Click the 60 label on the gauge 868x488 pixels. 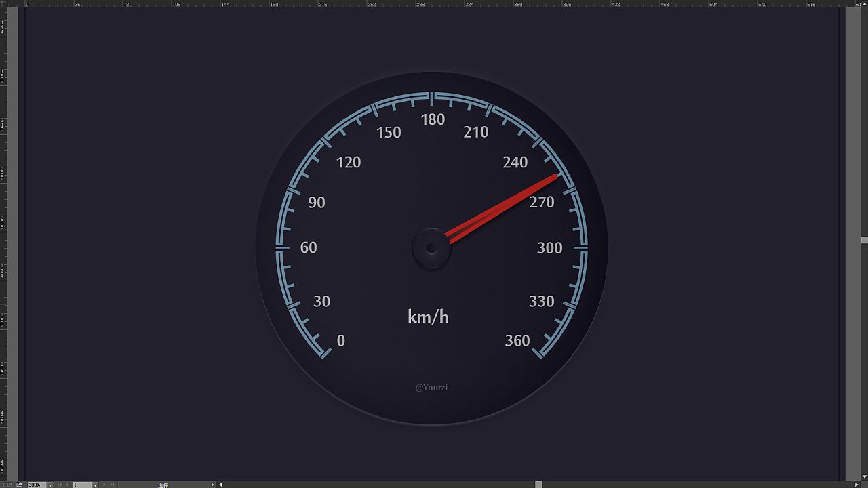(x=309, y=248)
